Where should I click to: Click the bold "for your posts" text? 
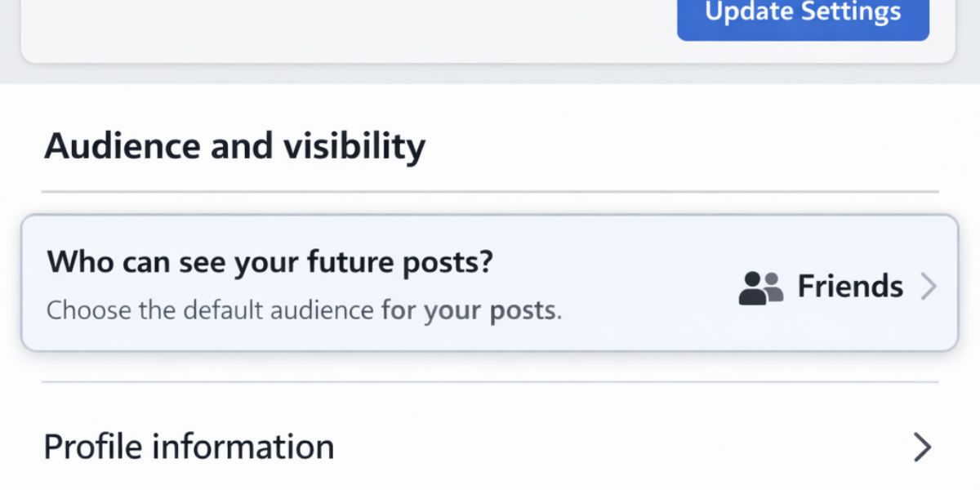click(x=469, y=311)
